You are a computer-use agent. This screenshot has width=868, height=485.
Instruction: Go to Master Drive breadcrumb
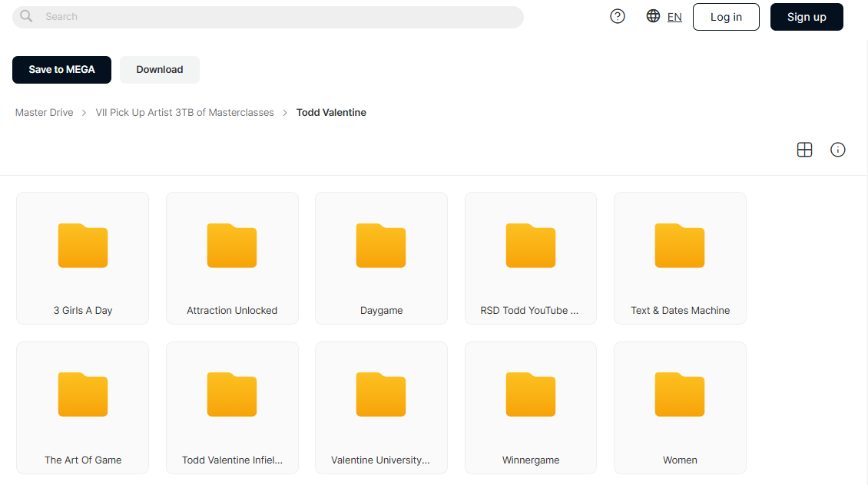45,112
